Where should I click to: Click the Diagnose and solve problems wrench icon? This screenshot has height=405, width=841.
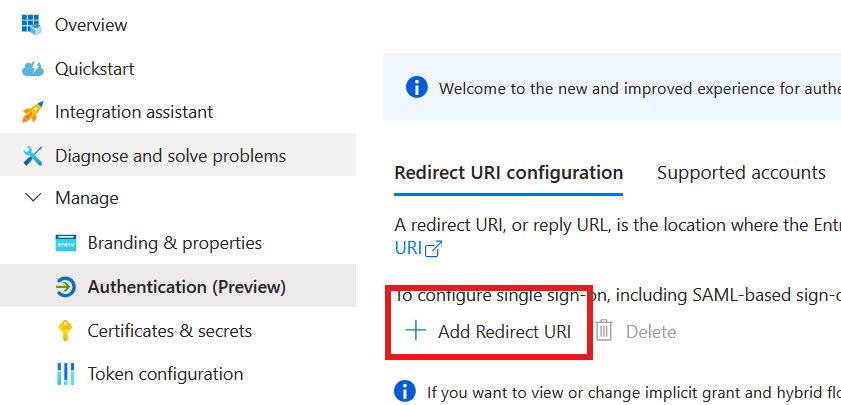point(33,156)
